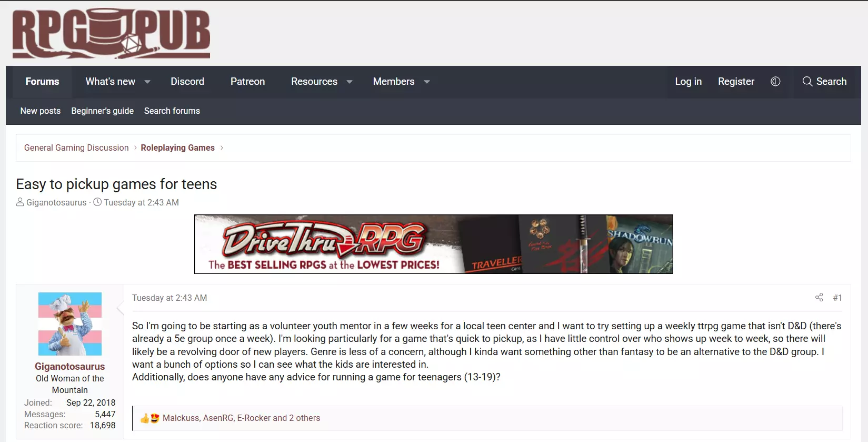Click Register
Screen dimensions: 868x442
736,82
